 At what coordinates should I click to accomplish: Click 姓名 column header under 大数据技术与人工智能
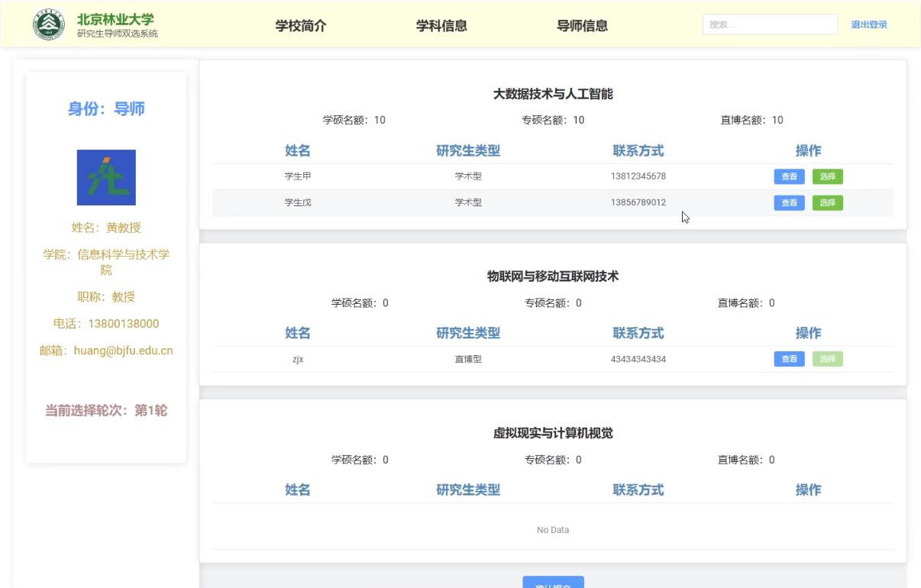point(297,150)
